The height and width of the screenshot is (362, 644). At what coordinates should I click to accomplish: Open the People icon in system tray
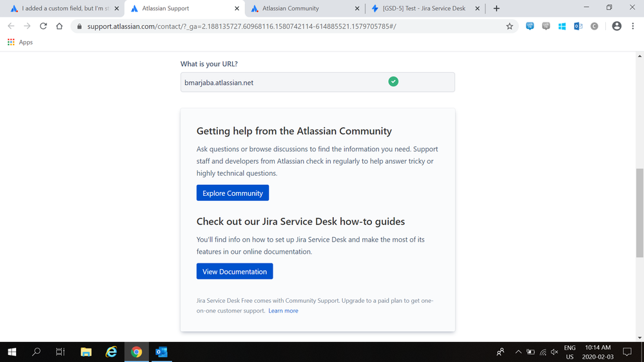[500, 352]
